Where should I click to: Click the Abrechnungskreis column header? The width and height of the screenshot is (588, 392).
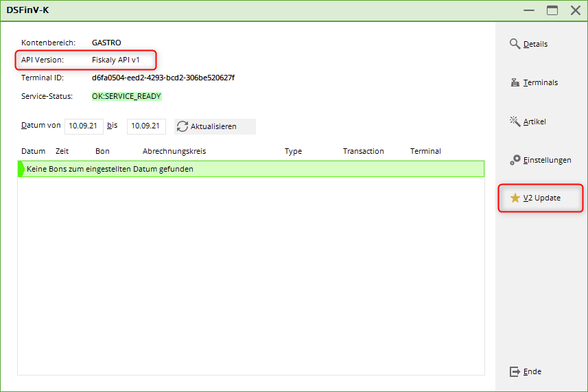(174, 151)
